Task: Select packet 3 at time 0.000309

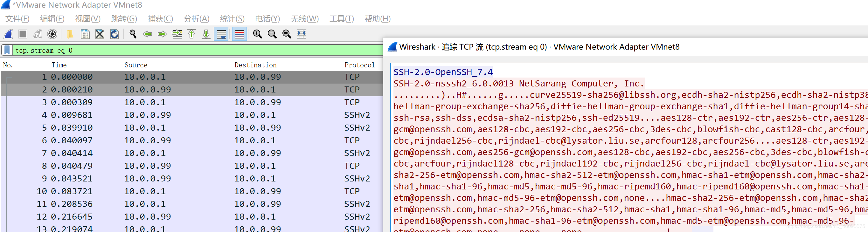Action: click(x=192, y=102)
